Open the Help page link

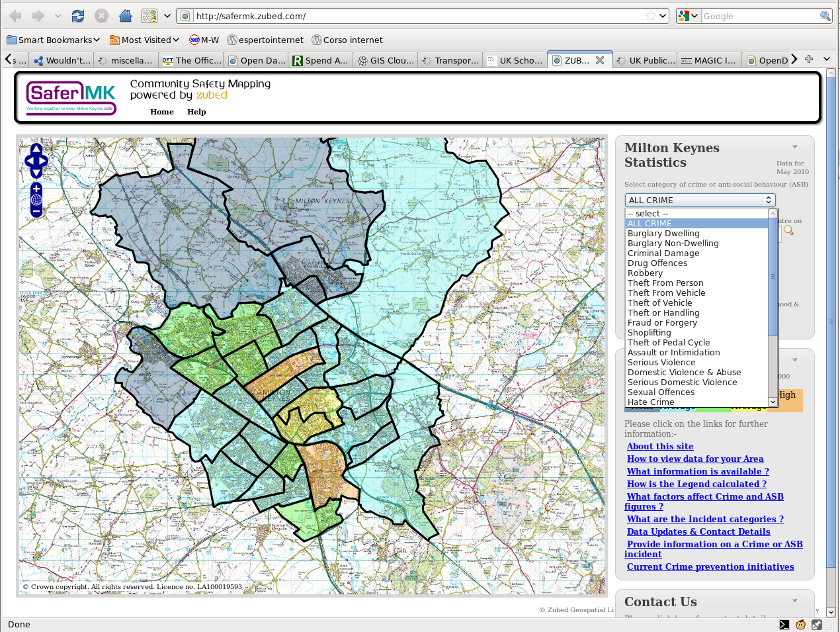[x=196, y=112]
